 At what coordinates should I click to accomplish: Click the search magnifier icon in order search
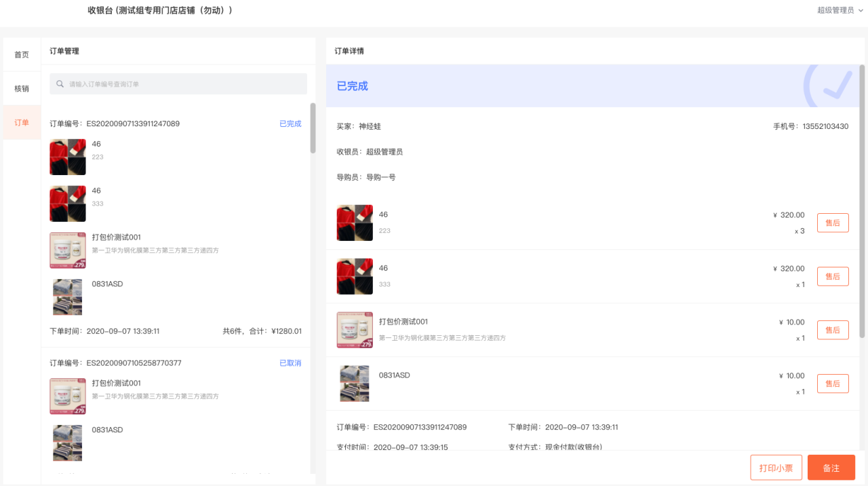click(60, 84)
